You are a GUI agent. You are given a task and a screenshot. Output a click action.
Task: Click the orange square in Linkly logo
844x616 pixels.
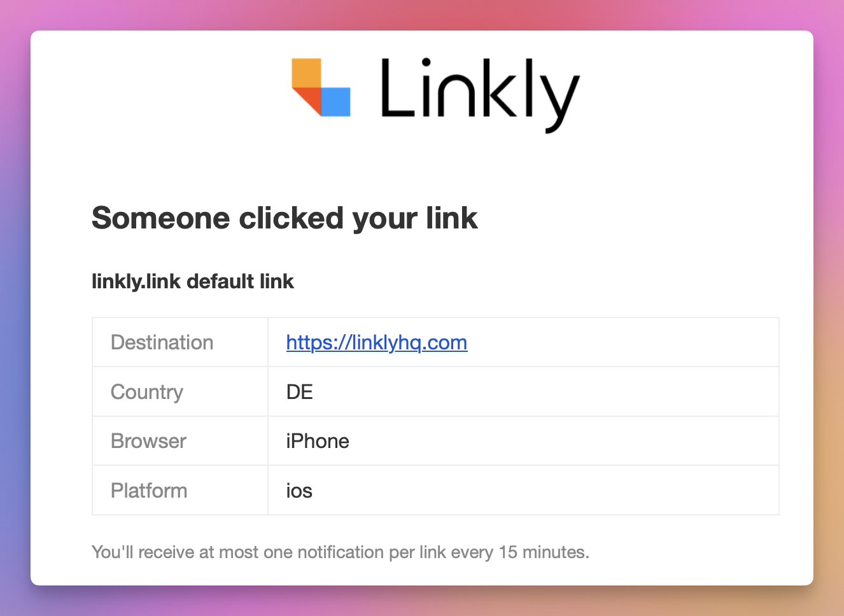click(306, 73)
